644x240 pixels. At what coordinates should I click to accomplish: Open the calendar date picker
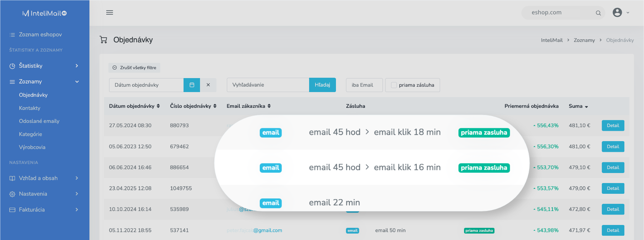192,85
